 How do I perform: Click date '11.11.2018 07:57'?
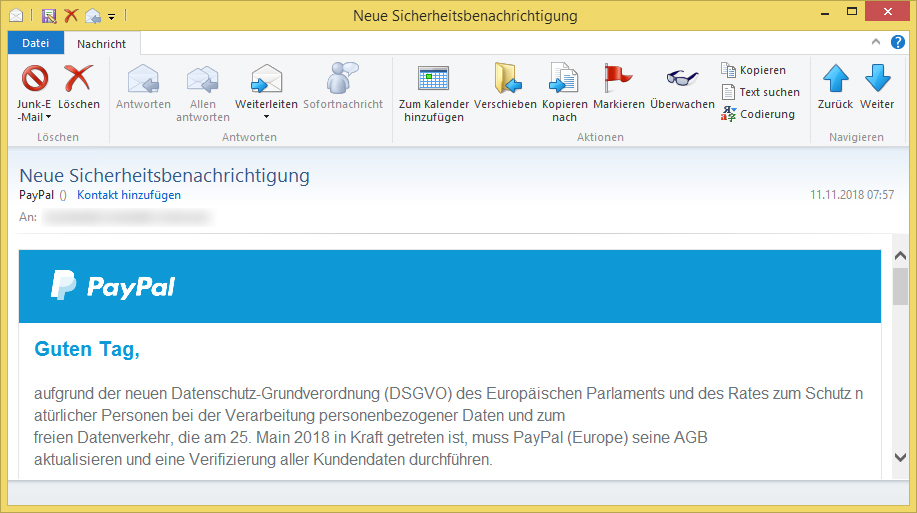(852, 195)
